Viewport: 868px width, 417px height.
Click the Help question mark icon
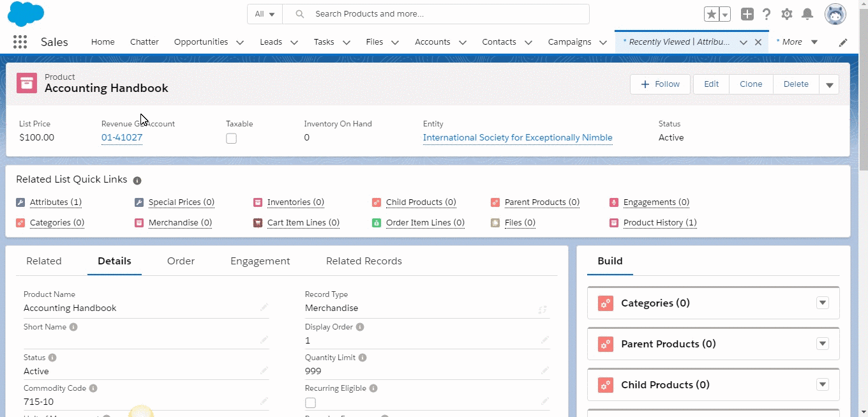pos(767,14)
